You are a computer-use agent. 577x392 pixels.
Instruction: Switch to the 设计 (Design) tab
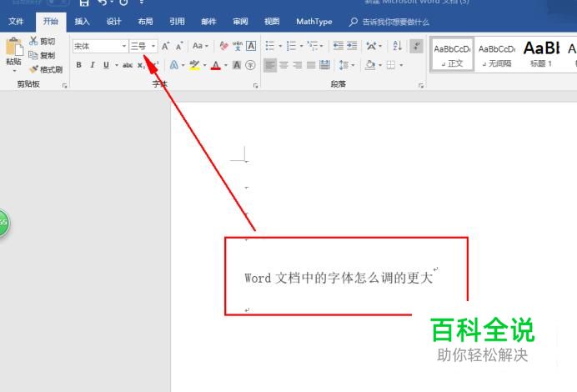[113, 22]
